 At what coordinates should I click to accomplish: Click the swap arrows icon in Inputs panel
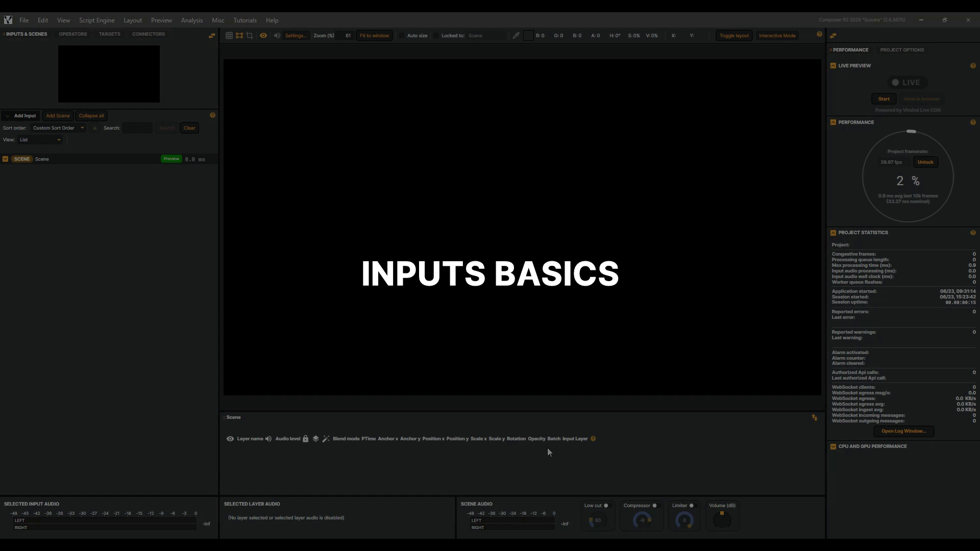[212, 36]
